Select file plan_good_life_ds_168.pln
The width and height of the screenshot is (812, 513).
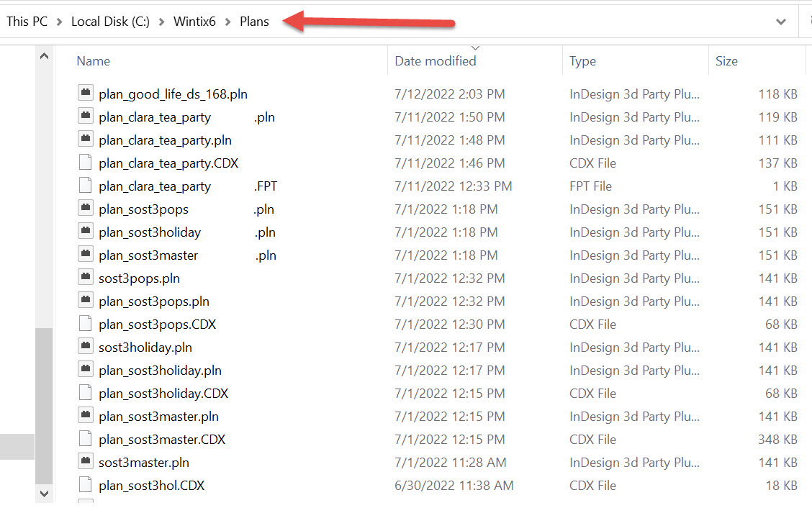click(173, 94)
